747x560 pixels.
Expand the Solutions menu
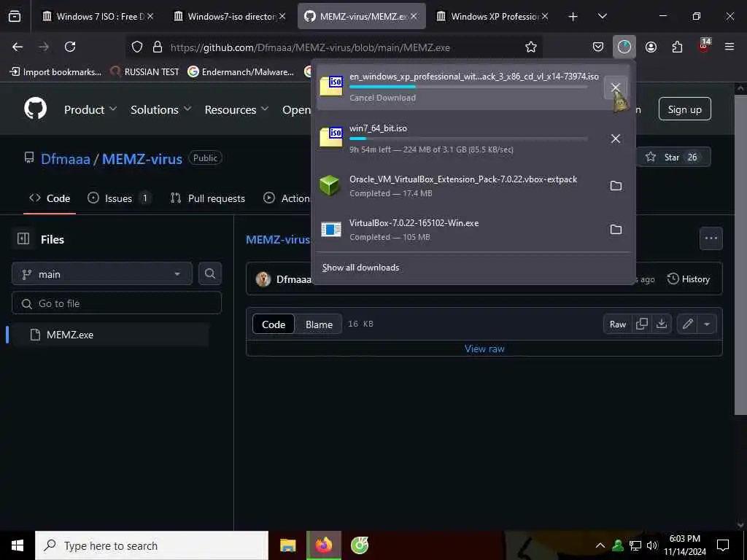point(161,109)
